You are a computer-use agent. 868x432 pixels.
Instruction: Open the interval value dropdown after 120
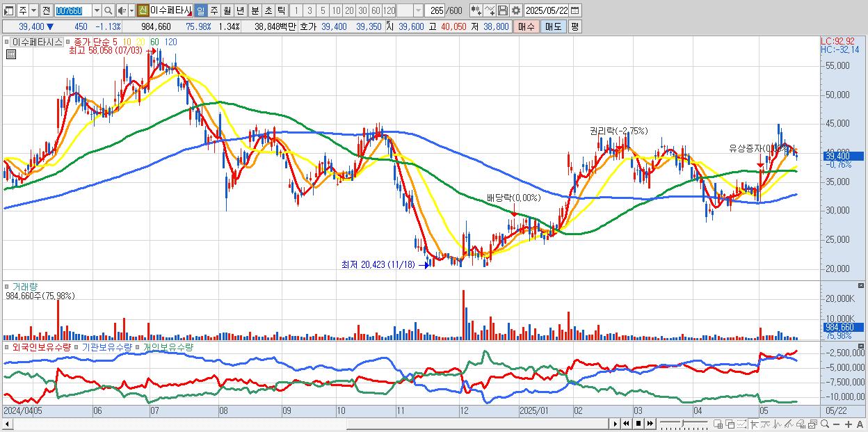[418, 10]
